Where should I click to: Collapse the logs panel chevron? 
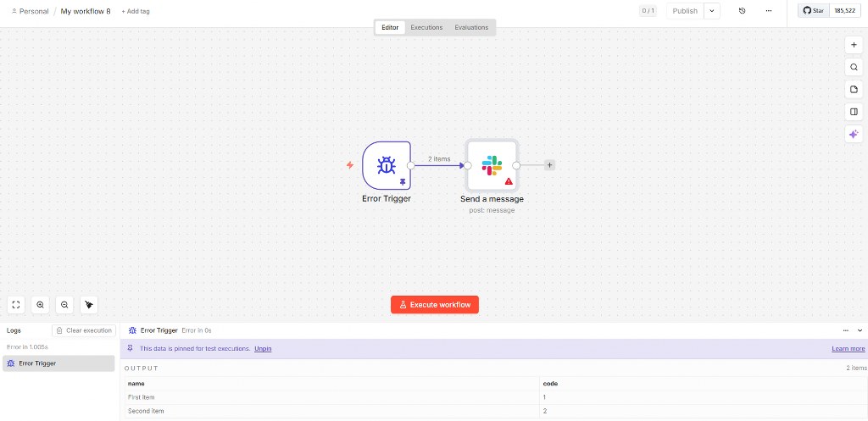click(860, 330)
